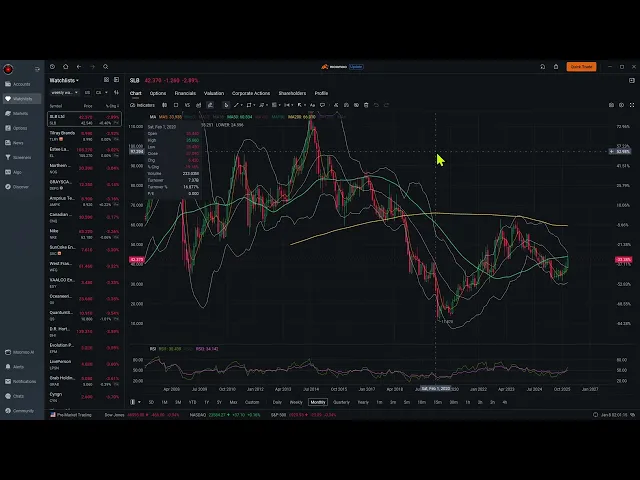Click the text annotation Aa tool

tap(312, 105)
